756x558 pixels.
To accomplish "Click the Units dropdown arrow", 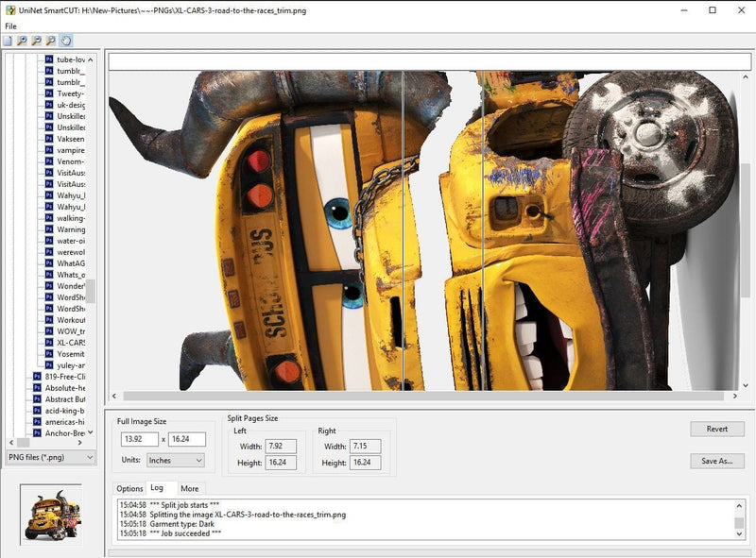I will click(198, 461).
